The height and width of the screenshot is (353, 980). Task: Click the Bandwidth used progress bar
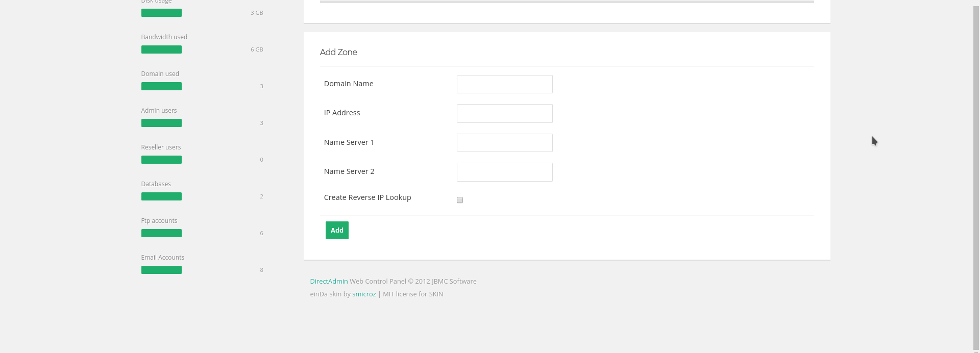161,49
